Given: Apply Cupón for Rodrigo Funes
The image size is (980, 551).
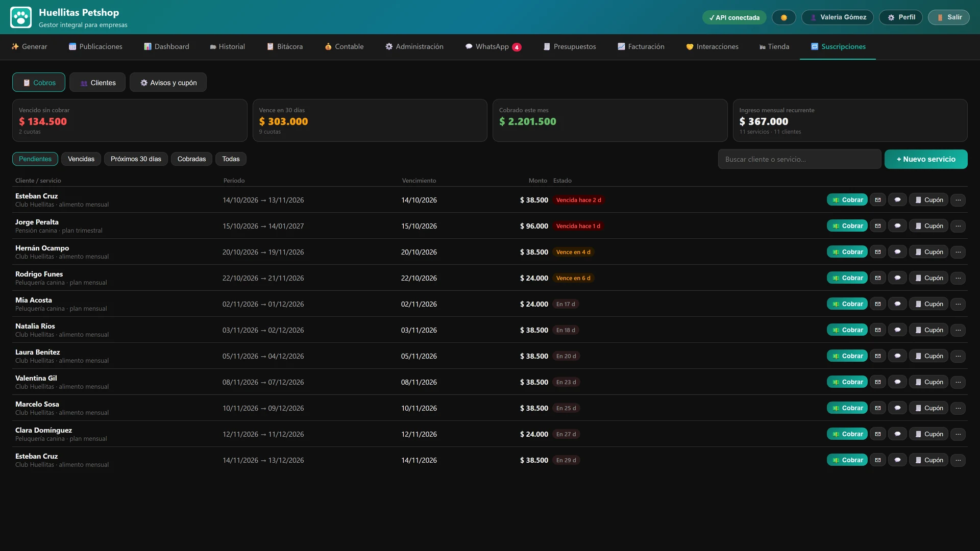Looking at the screenshot, I should click(928, 278).
